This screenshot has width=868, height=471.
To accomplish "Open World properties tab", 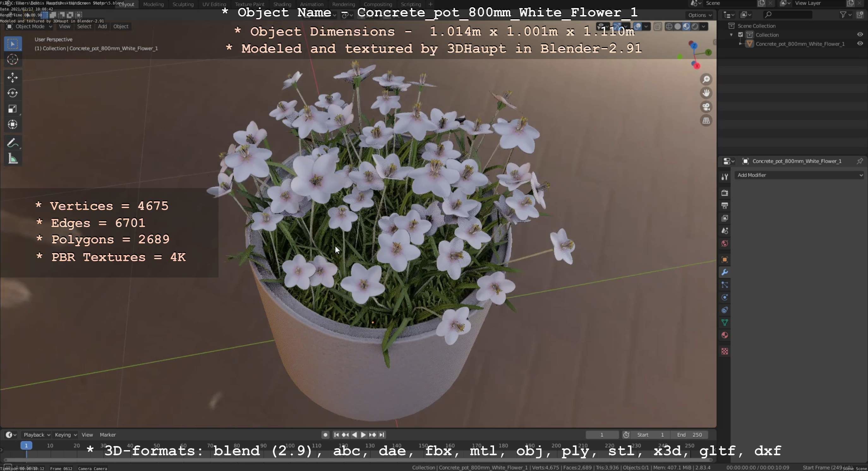I will click(x=725, y=243).
